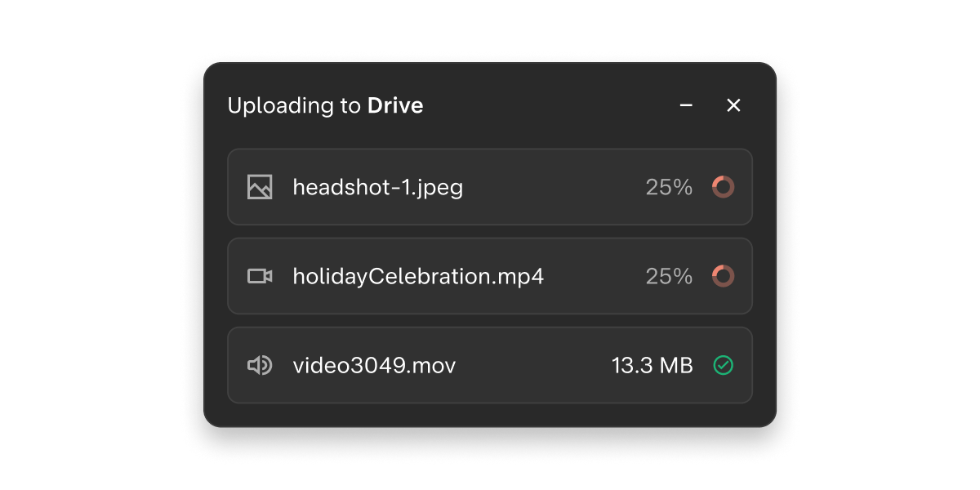This screenshot has width=980, height=490.
Task: Collapse the upload panel using the minimize dash
Action: [x=685, y=105]
